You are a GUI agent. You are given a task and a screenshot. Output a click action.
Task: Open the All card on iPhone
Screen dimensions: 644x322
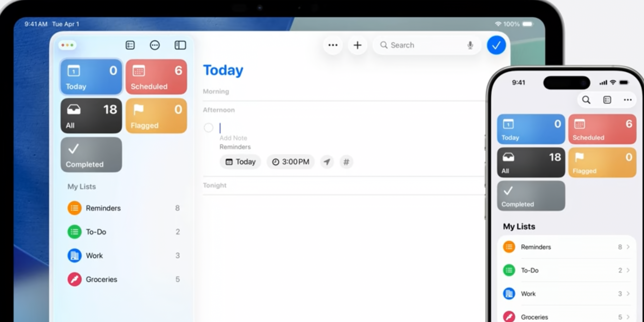531,162
